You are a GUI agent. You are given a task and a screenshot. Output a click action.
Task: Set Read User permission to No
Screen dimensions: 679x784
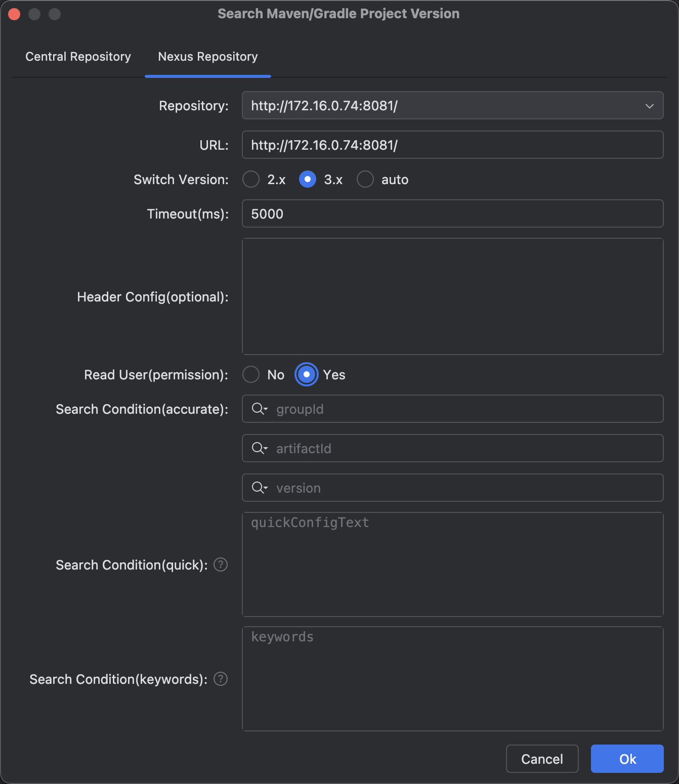click(x=251, y=375)
